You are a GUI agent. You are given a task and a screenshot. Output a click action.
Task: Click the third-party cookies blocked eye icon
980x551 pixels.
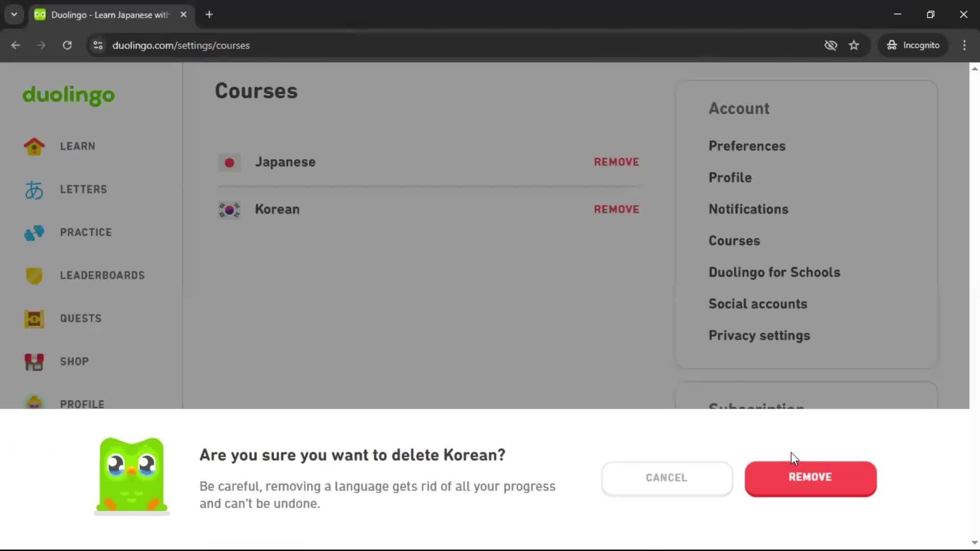(x=830, y=45)
